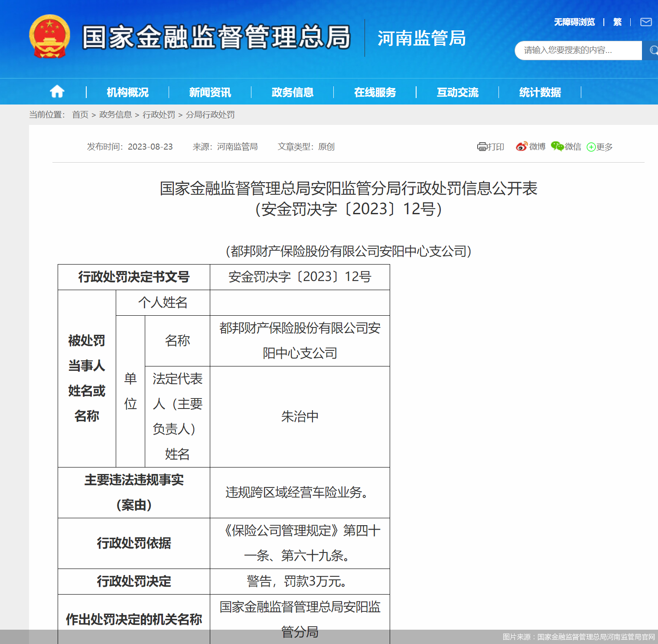The height and width of the screenshot is (644, 658).
Task: Click the national emblem logo
Action: pyautogui.click(x=51, y=36)
